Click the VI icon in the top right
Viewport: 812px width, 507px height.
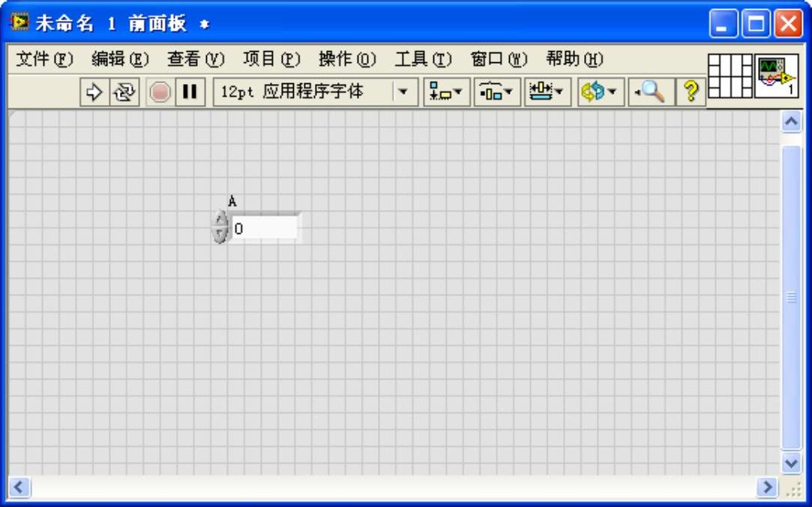click(x=776, y=76)
